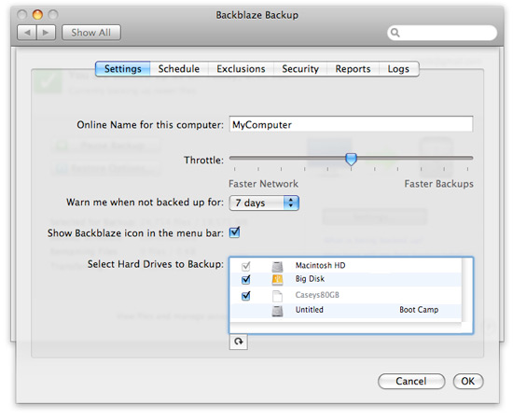
Task: Click the Faster Backups label
Action: click(438, 184)
